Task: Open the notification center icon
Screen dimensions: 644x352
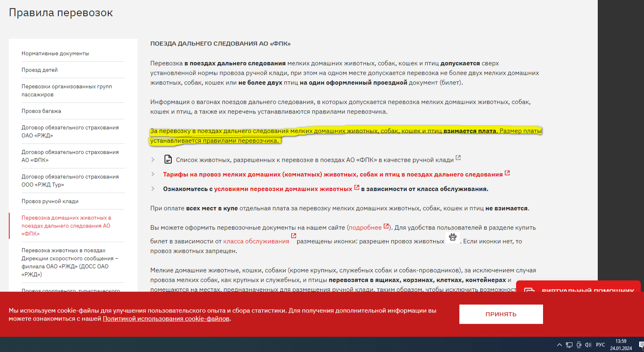Action: pyautogui.click(x=641, y=345)
